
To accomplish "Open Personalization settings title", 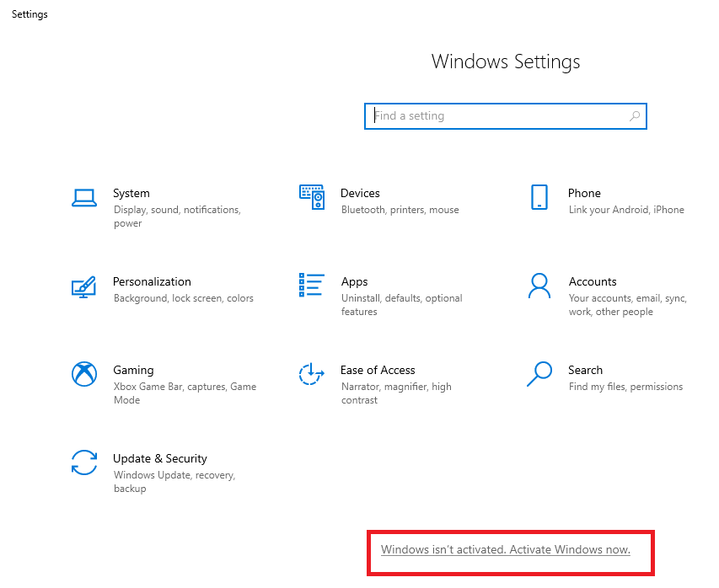I will 152,281.
